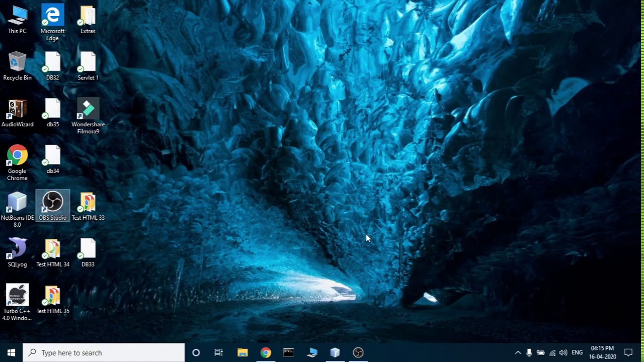The image size is (644, 362).
Task: Select the DB33 file icon
Action: [88, 253]
